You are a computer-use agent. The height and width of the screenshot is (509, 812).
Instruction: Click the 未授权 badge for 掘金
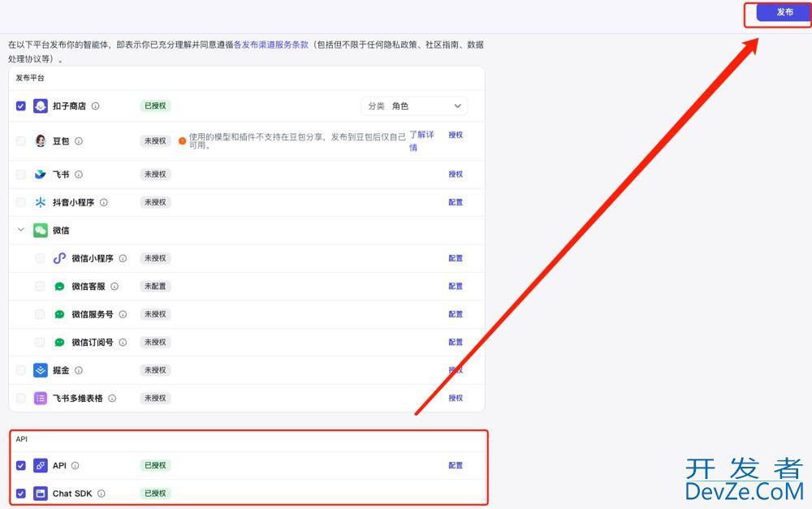pyautogui.click(x=155, y=370)
